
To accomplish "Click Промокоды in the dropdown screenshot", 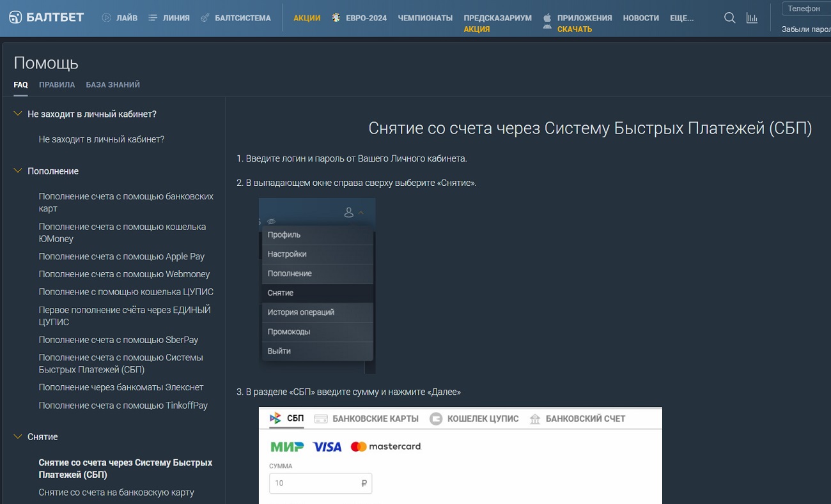I will click(x=317, y=332).
